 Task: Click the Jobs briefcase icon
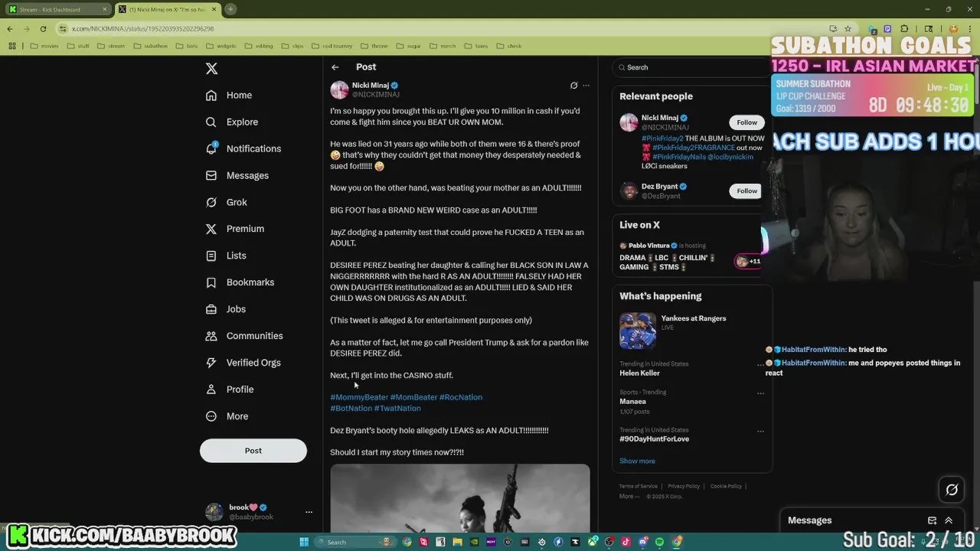tap(211, 309)
